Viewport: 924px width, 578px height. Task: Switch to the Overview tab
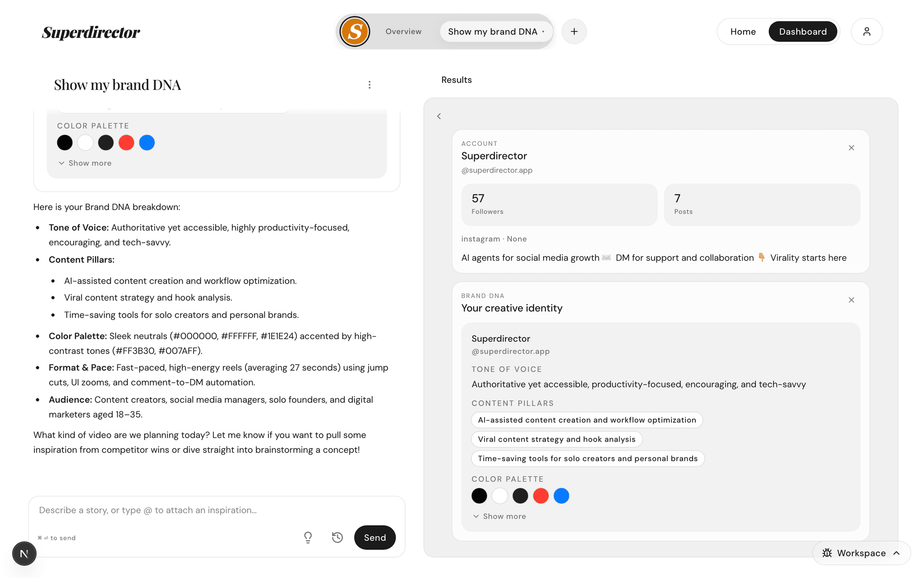click(x=403, y=32)
